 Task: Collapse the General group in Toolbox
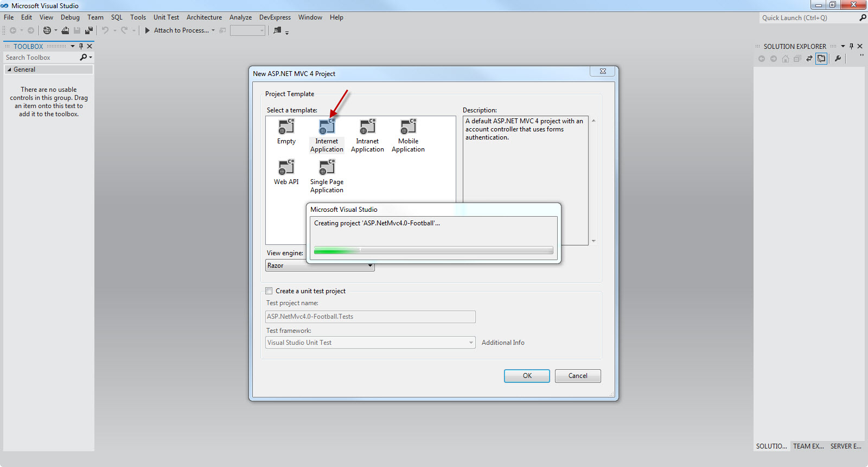click(x=9, y=70)
